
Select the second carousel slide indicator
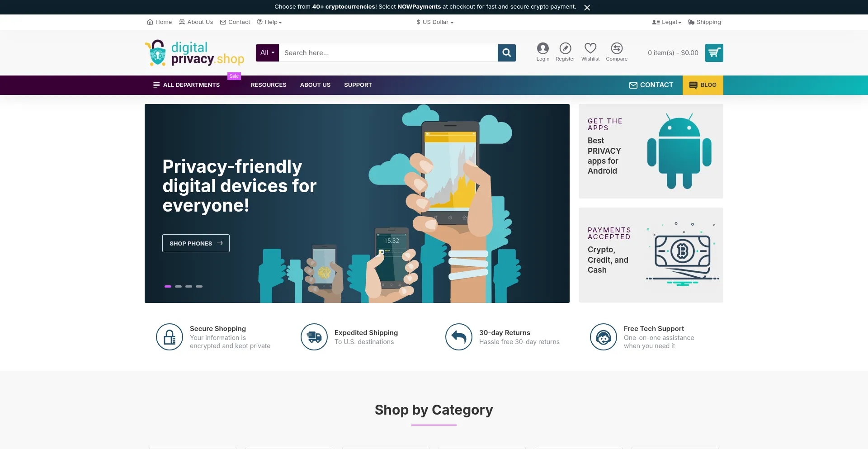178,286
